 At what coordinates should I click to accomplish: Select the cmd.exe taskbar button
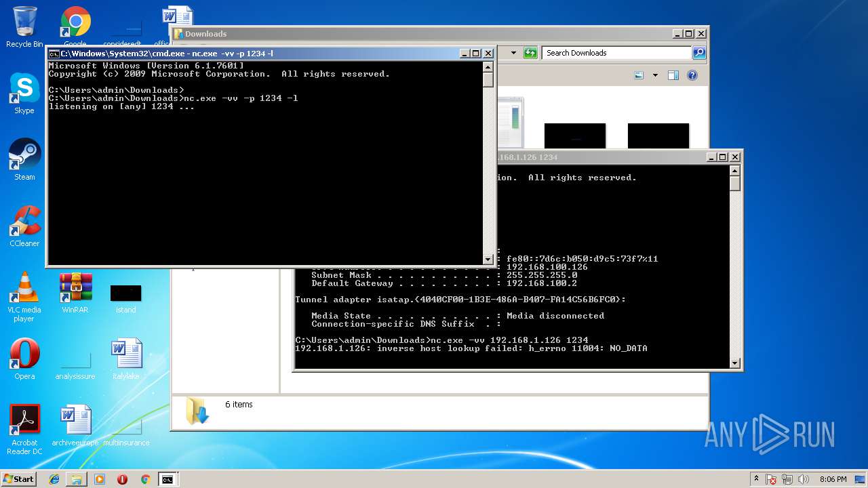[167, 479]
